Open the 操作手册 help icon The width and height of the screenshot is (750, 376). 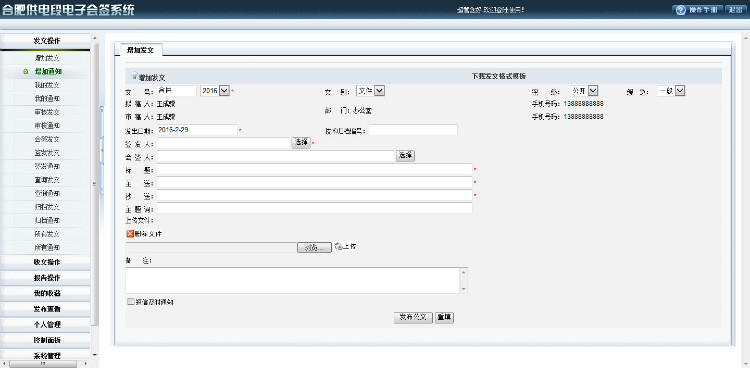pos(681,10)
